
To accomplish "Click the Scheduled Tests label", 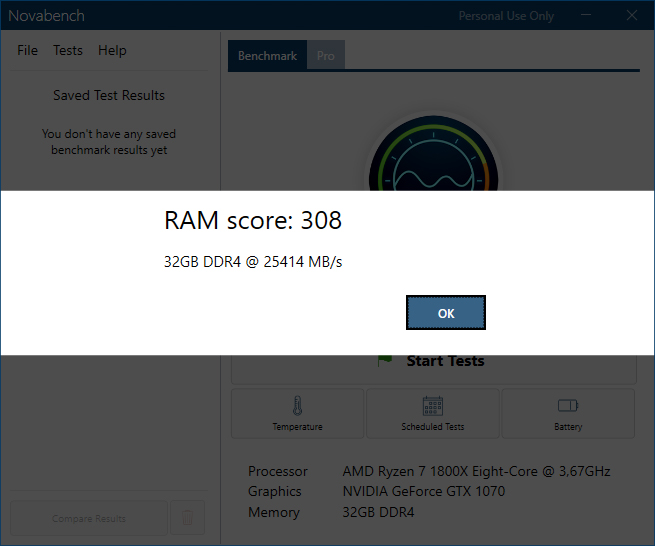I will click(433, 427).
